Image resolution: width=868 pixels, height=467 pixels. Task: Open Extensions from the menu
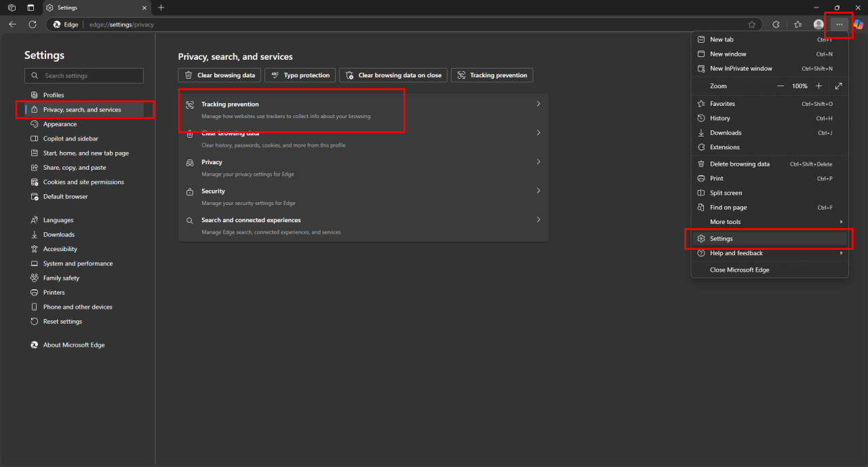point(770,147)
